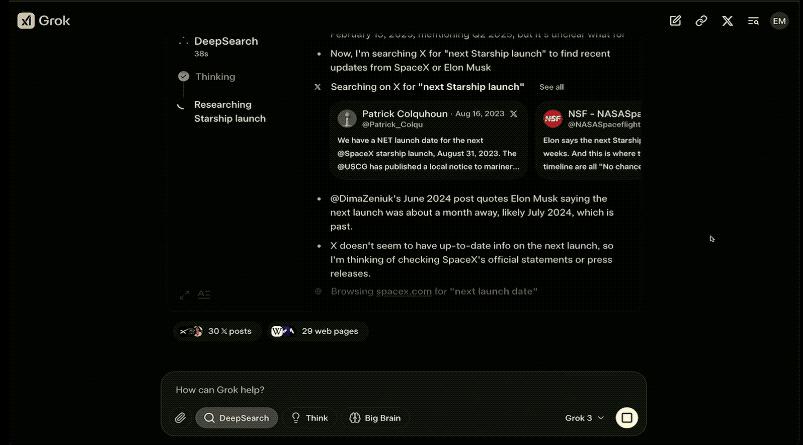Click the paperclip attach file icon
The width and height of the screenshot is (803, 445).
[x=180, y=418]
